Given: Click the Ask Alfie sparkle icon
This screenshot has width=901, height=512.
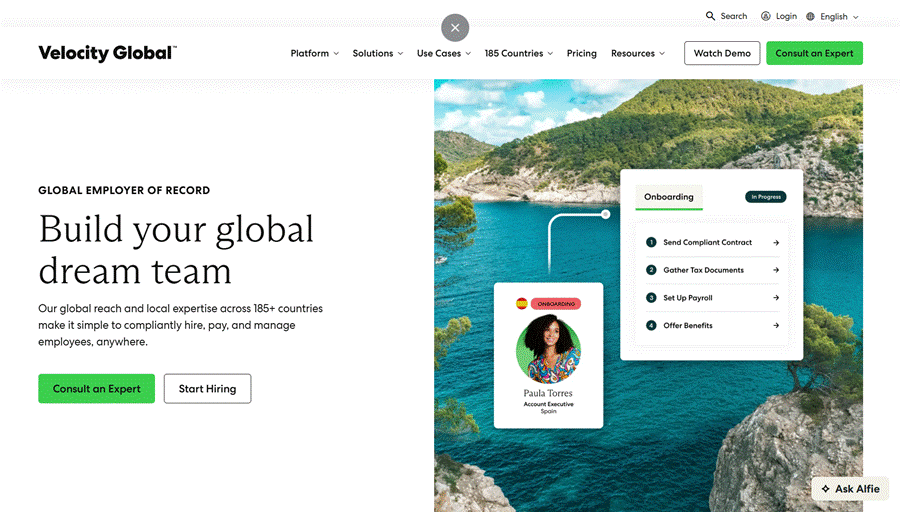Looking at the screenshot, I should click(825, 489).
